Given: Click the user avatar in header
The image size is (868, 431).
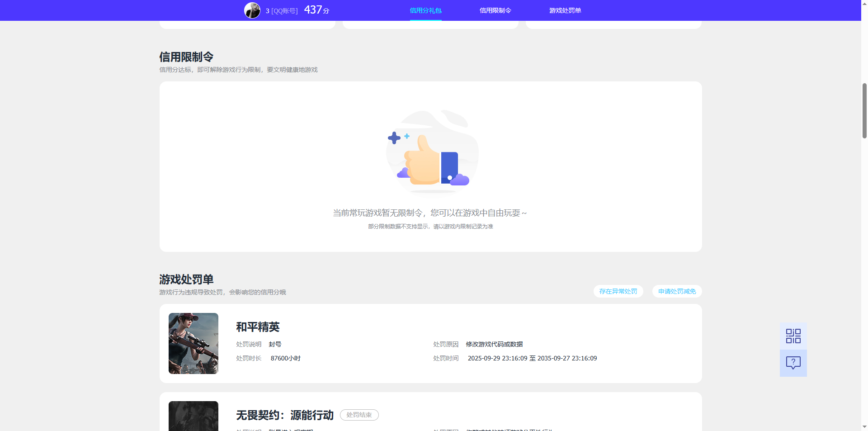Looking at the screenshot, I should (252, 10).
